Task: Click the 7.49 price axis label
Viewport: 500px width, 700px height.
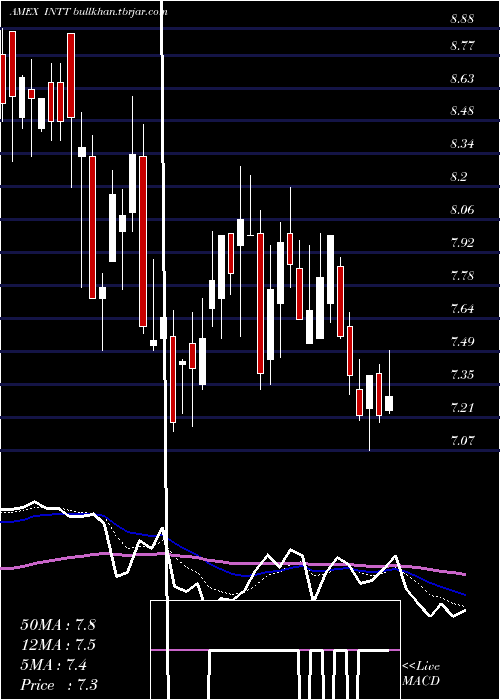Action: click(462, 342)
